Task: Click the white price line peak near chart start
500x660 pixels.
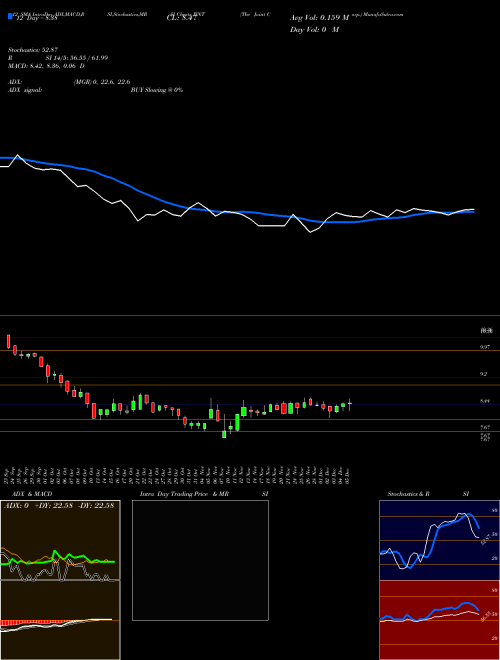Action: pyautogui.click(x=18, y=155)
